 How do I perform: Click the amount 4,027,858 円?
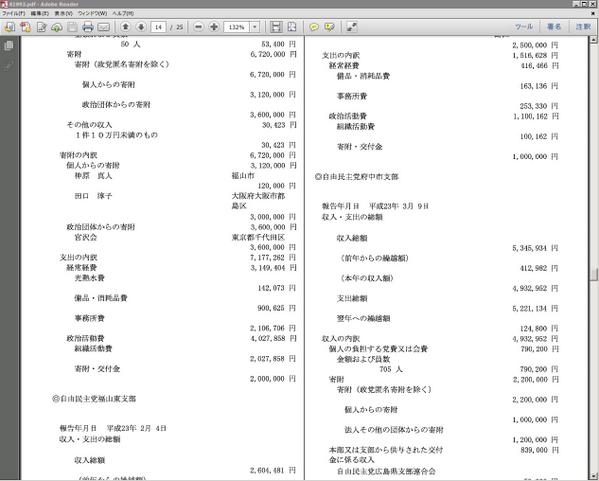click(273, 338)
